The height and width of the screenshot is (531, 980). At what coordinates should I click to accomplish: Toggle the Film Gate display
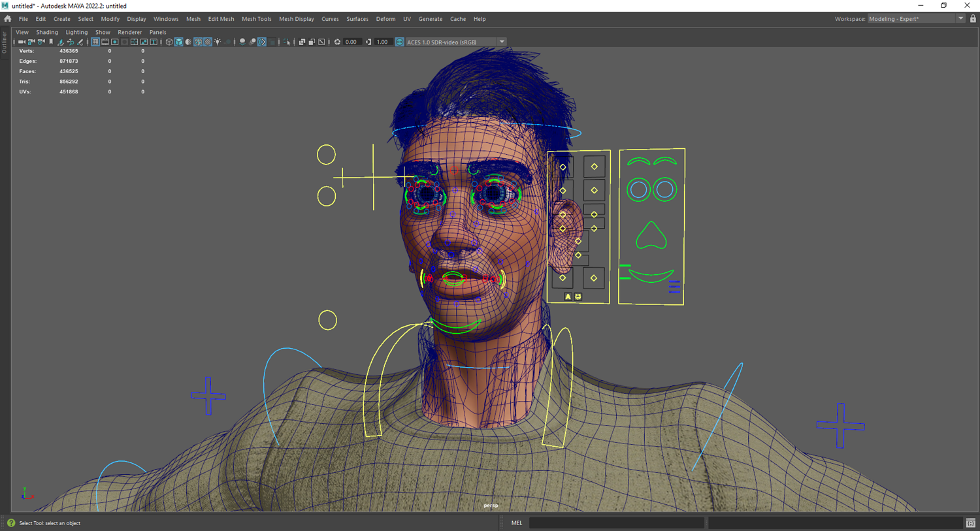click(x=105, y=42)
